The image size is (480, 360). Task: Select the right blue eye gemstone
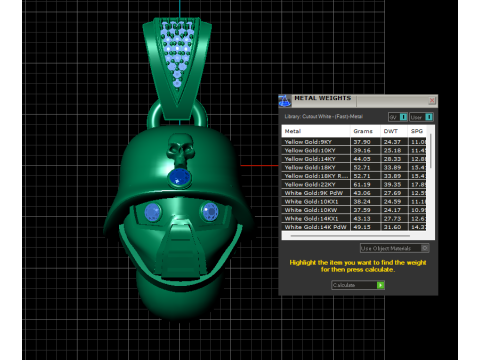point(210,211)
